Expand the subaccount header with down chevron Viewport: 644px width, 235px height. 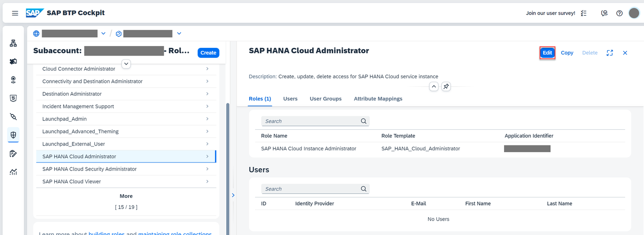click(127, 64)
